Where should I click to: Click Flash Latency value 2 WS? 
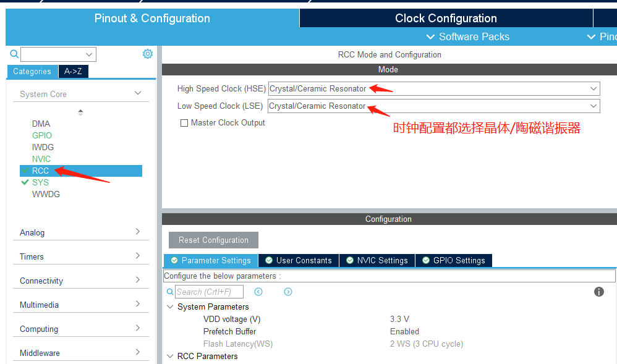tap(427, 344)
